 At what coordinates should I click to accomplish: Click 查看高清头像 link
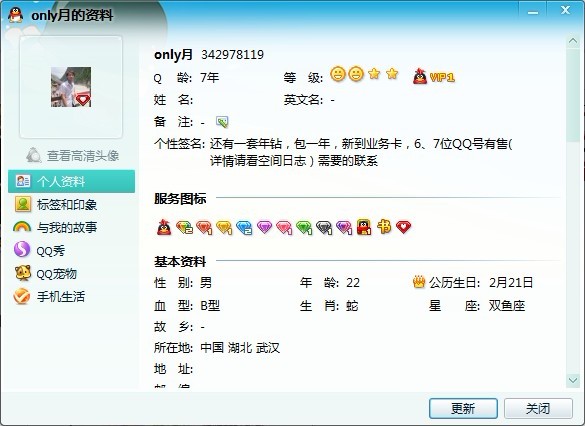coord(73,155)
